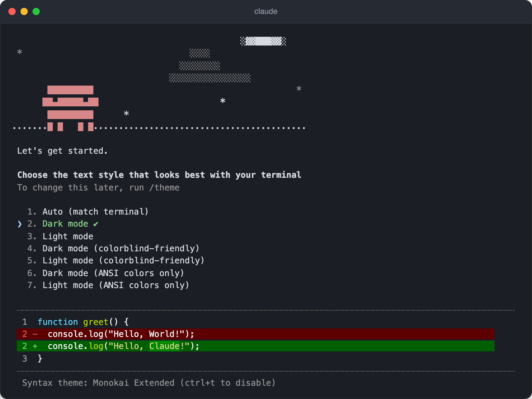Select the Auto (match terminal) option
This screenshot has height=399, width=532.
(x=88, y=212)
